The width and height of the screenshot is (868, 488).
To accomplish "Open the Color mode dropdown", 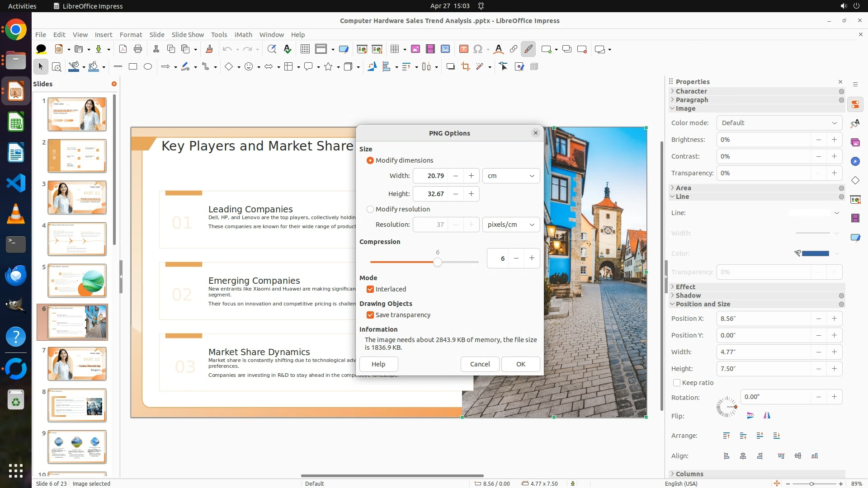I will click(779, 123).
